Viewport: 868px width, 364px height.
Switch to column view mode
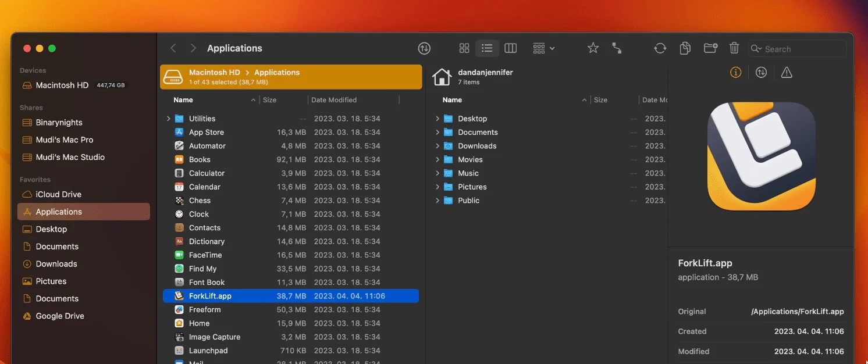pyautogui.click(x=511, y=48)
